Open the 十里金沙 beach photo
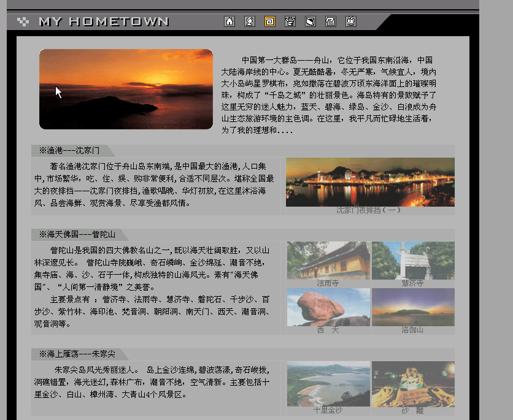Image resolution: width=513 pixels, height=420 pixels. click(328, 383)
